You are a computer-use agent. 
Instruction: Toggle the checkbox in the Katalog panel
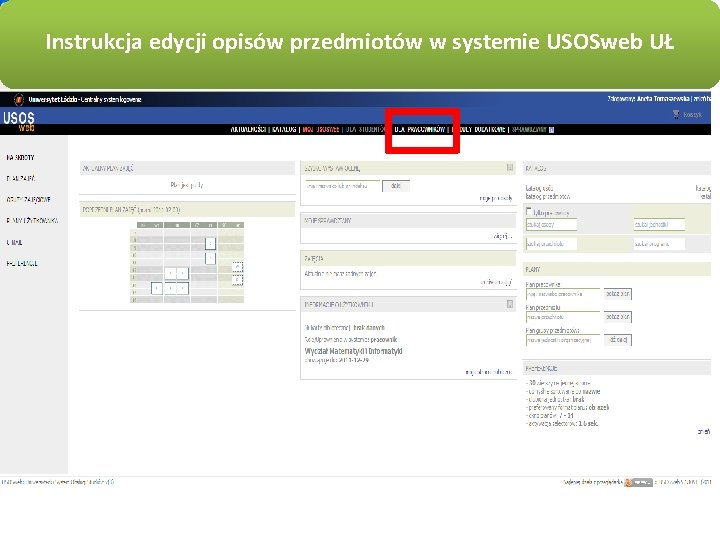coord(529,211)
